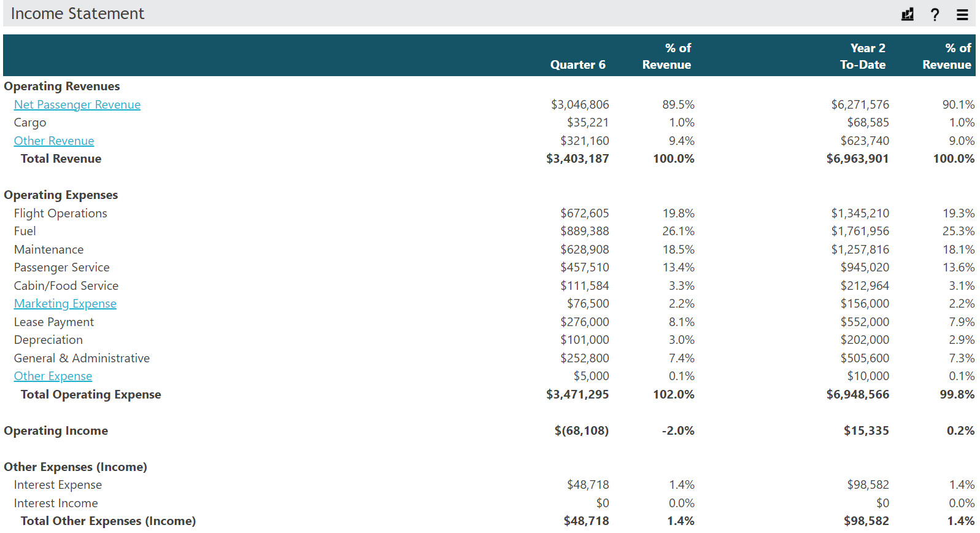Viewport: 980px width, 533px height.
Task: Click the question mark help icon
Action: pos(935,14)
